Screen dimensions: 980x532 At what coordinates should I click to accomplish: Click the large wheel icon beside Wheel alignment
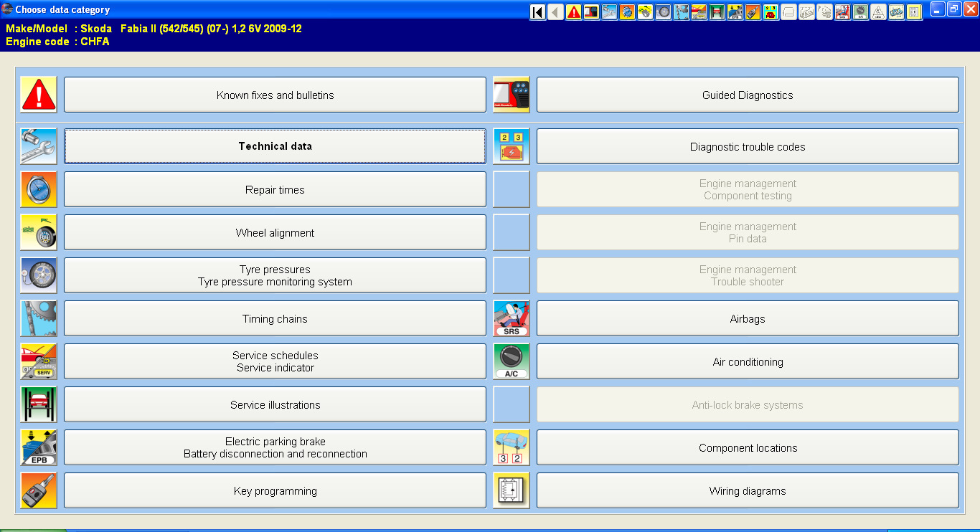tap(39, 232)
